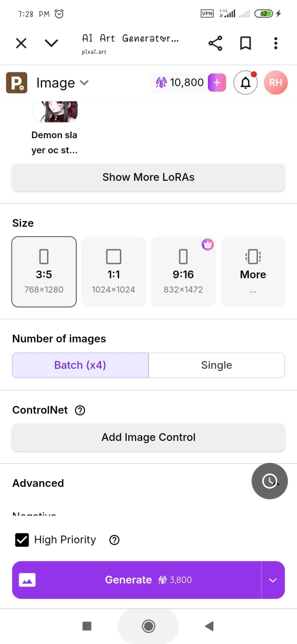Open the generation history clock icon
Screen dimensions: 297x644
[x=269, y=481]
